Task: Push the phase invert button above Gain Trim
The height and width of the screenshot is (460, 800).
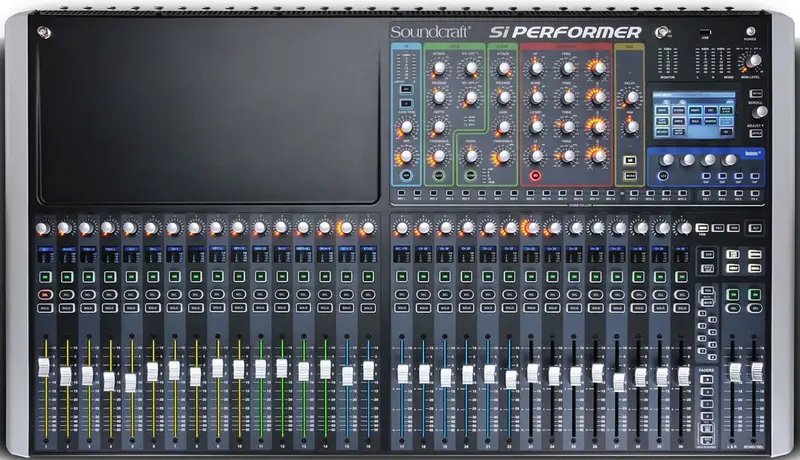Action: (x=406, y=104)
